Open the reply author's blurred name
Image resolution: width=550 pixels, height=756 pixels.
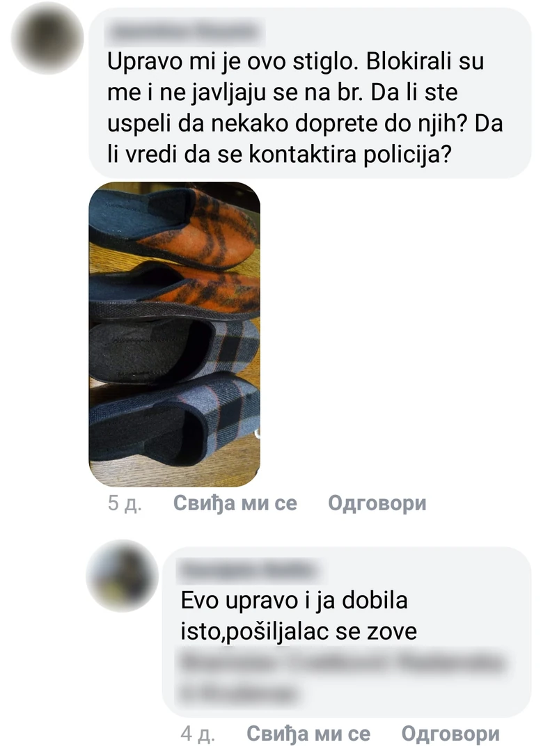[250, 570]
